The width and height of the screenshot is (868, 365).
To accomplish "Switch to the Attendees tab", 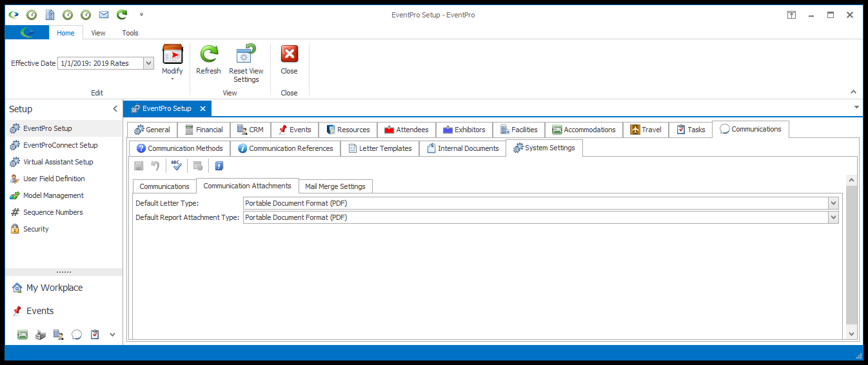I will pos(406,130).
